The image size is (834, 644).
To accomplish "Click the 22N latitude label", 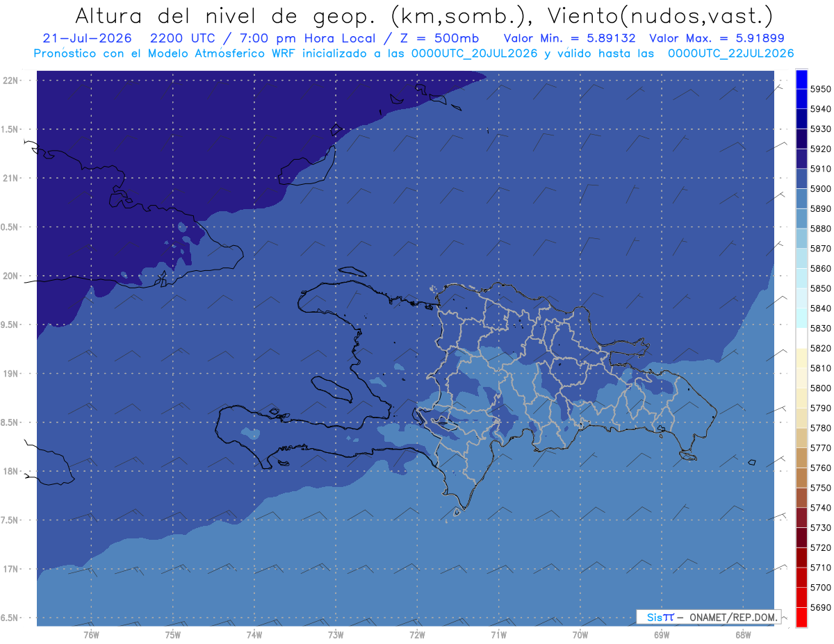I will [10, 80].
